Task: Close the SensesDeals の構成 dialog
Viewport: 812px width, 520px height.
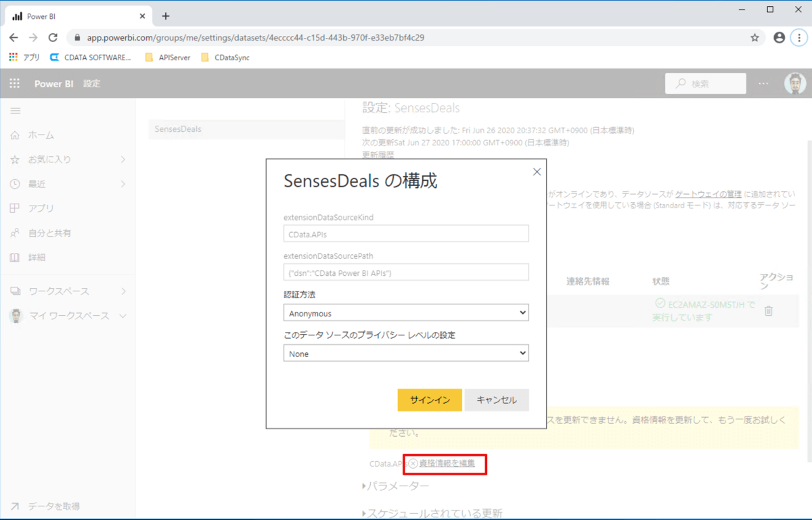Action: click(x=537, y=172)
